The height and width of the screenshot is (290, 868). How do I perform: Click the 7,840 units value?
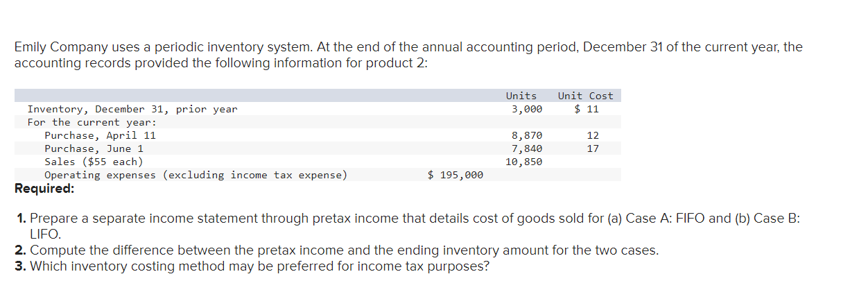[527, 148]
